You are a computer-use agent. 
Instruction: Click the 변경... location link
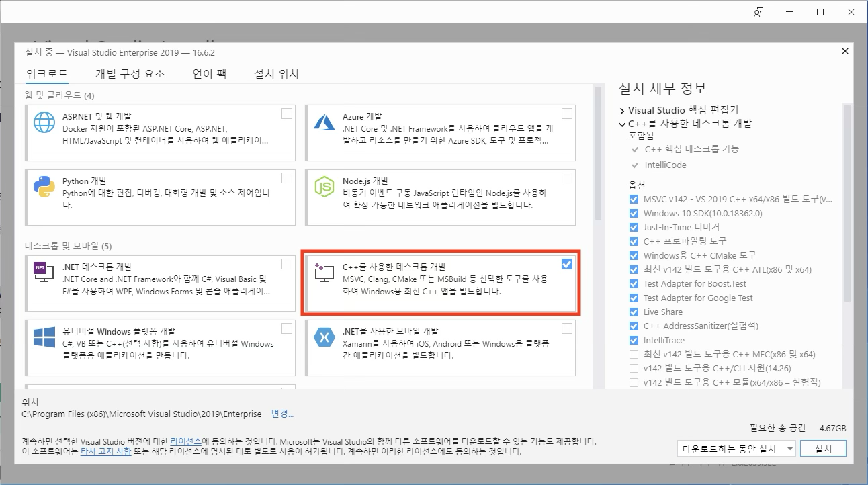click(x=282, y=414)
